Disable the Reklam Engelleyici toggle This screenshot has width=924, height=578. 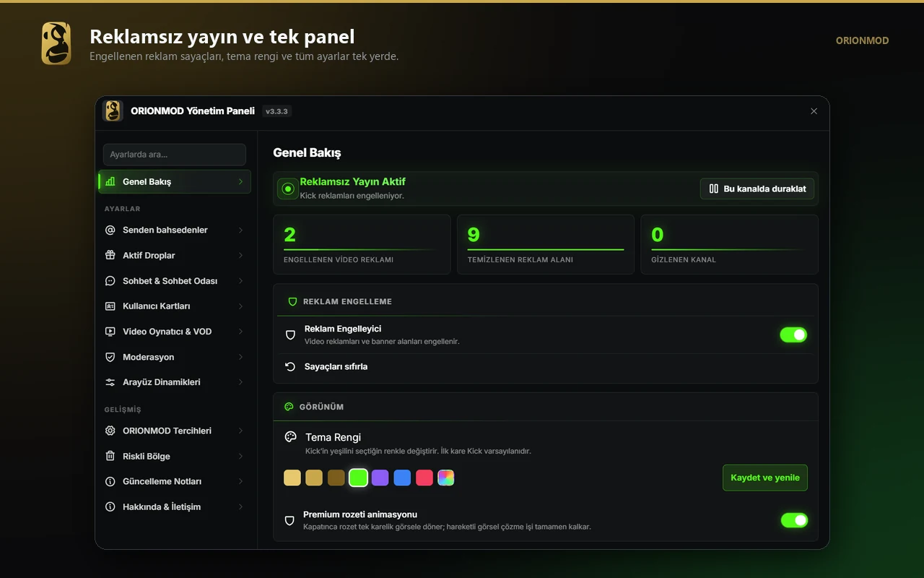[x=793, y=335]
